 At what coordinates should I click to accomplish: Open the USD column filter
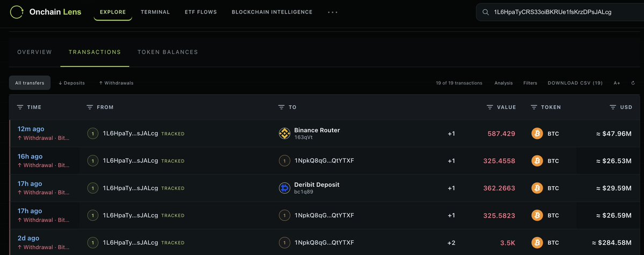point(613,107)
